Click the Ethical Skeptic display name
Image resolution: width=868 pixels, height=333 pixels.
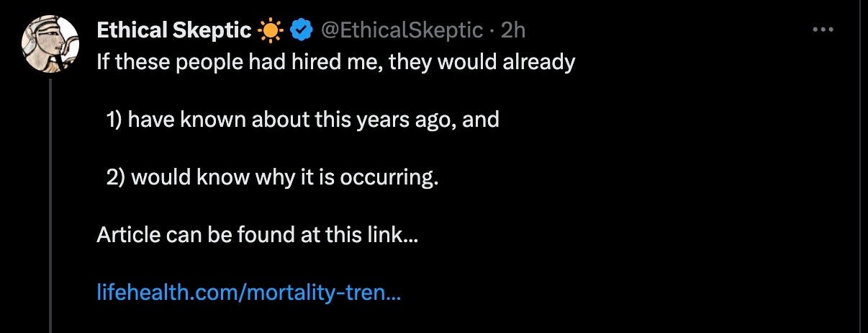[x=174, y=30]
